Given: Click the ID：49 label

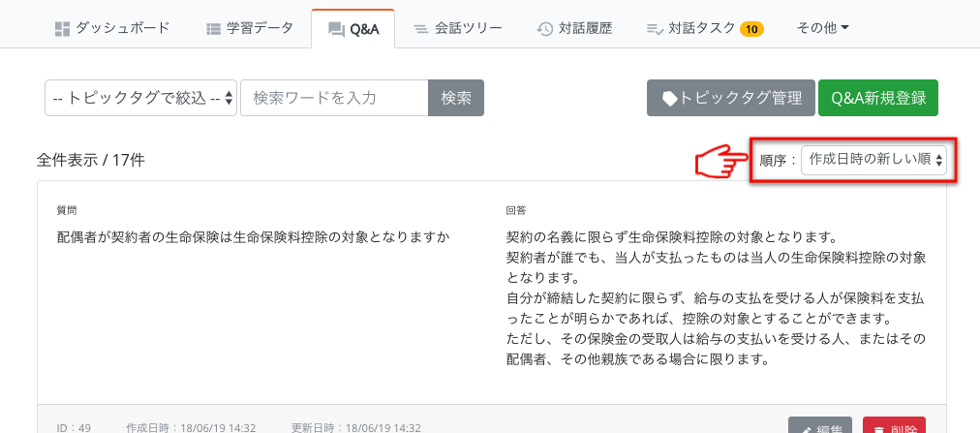Looking at the screenshot, I should point(74,428).
